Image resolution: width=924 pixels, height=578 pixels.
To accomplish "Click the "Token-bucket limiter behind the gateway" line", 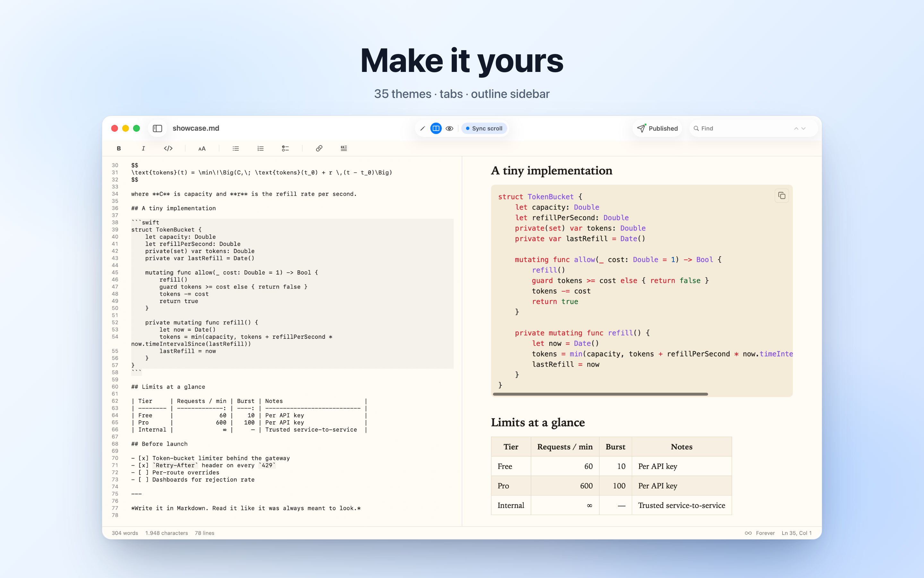I will [x=210, y=458].
